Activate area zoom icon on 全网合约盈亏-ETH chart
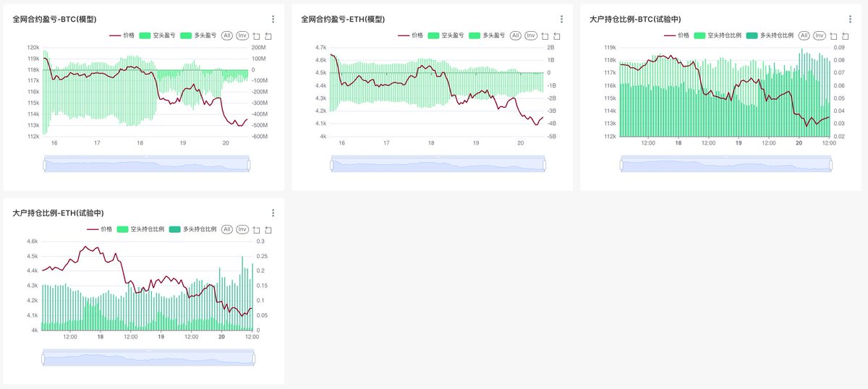The width and height of the screenshot is (868, 389). tap(545, 35)
